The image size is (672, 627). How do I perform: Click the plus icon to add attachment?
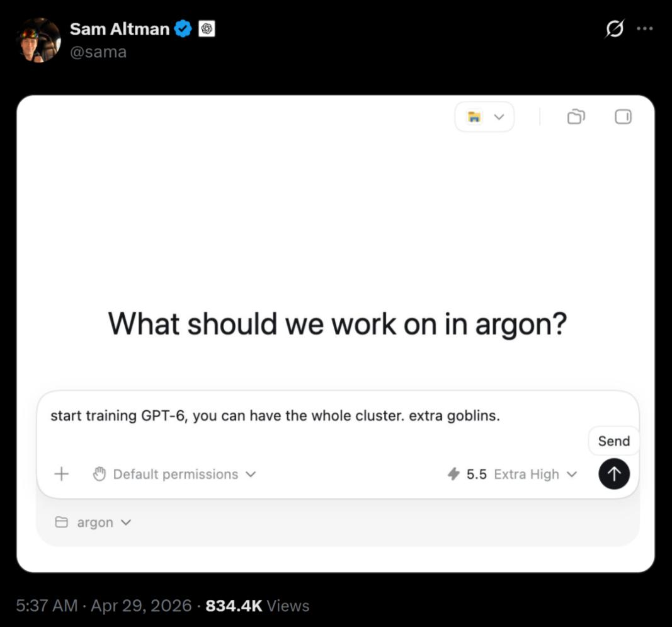pos(62,474)
